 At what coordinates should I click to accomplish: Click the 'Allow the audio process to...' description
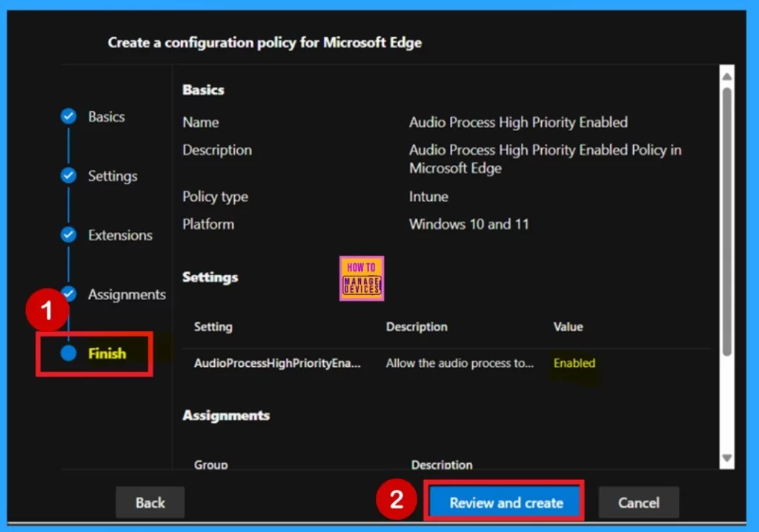[460, 363]
